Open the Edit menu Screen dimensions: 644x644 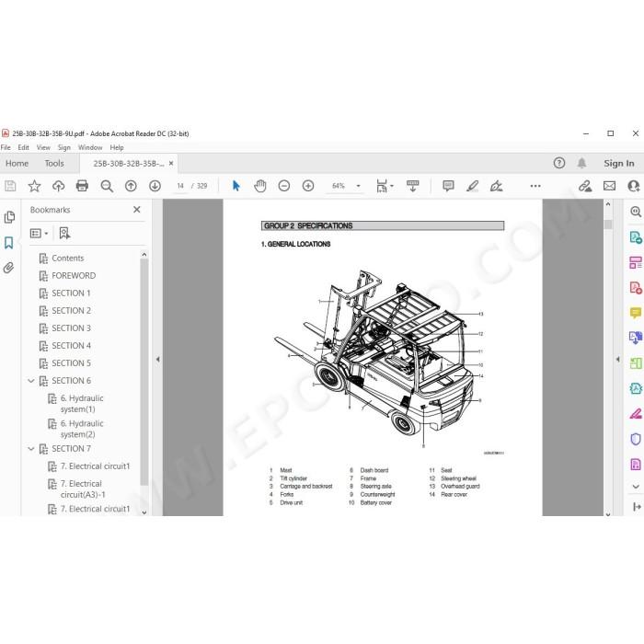(x=23, y=147)
